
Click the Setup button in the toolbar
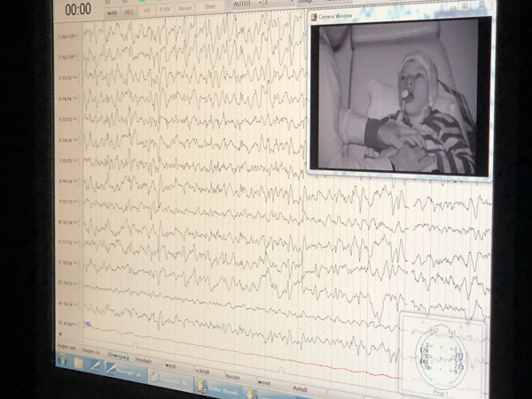(x=305, y=2)
